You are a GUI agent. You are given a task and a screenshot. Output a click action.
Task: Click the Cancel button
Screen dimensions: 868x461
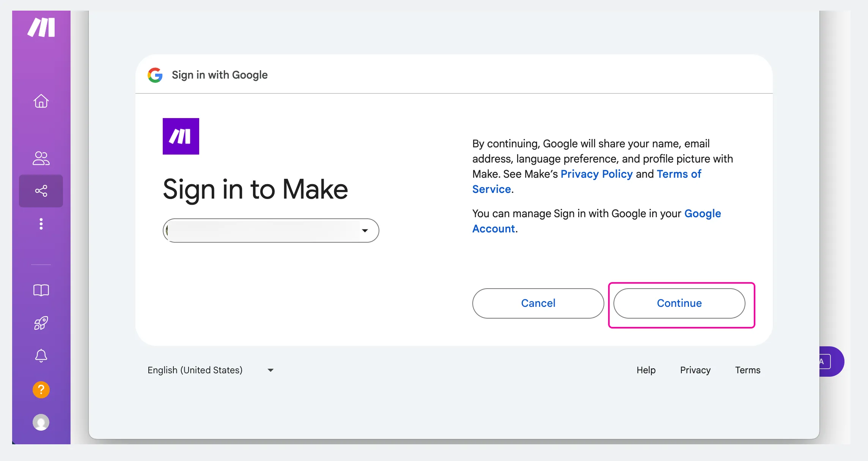click(538, 303)
